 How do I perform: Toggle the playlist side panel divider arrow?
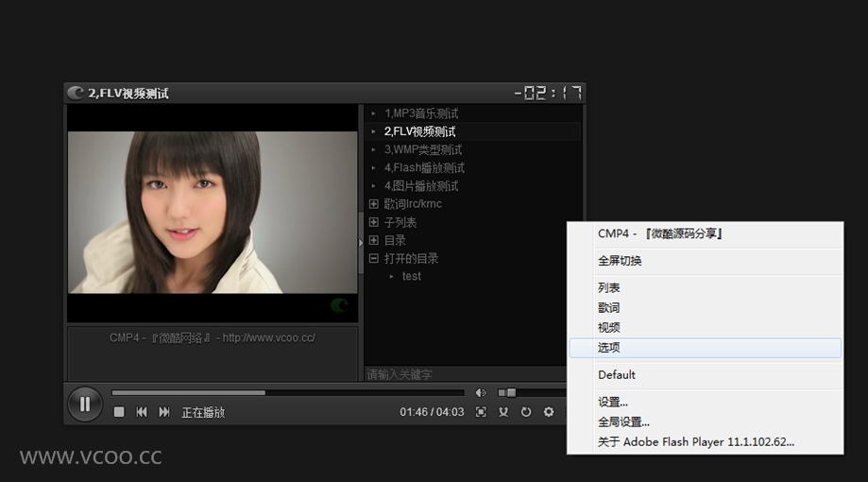point(361,243)
